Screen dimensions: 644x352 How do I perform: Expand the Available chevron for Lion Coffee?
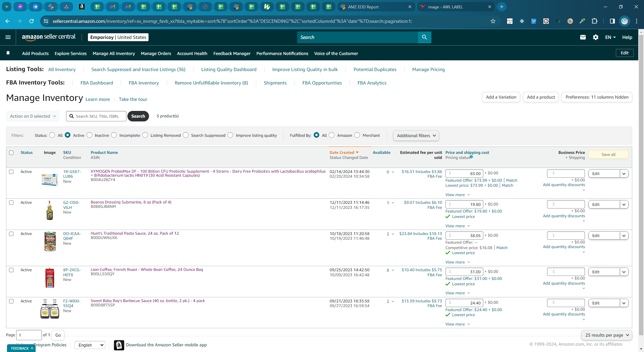(393, 270)
